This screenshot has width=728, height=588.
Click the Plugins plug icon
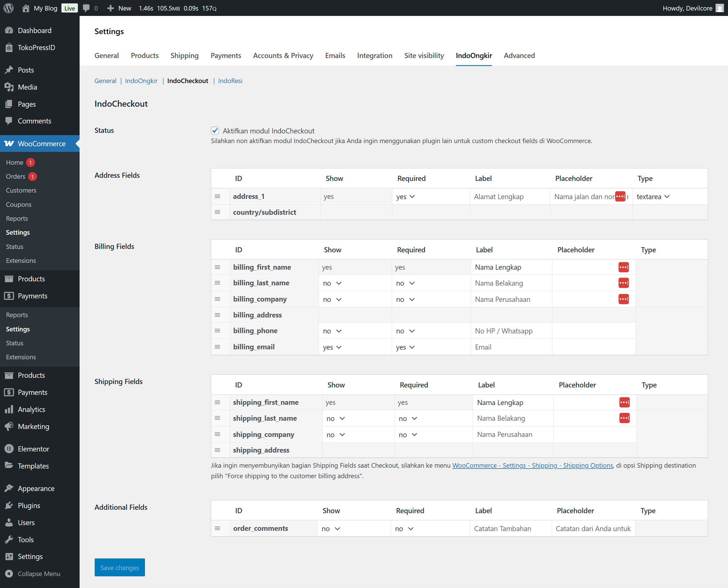[x=9, y=505]
